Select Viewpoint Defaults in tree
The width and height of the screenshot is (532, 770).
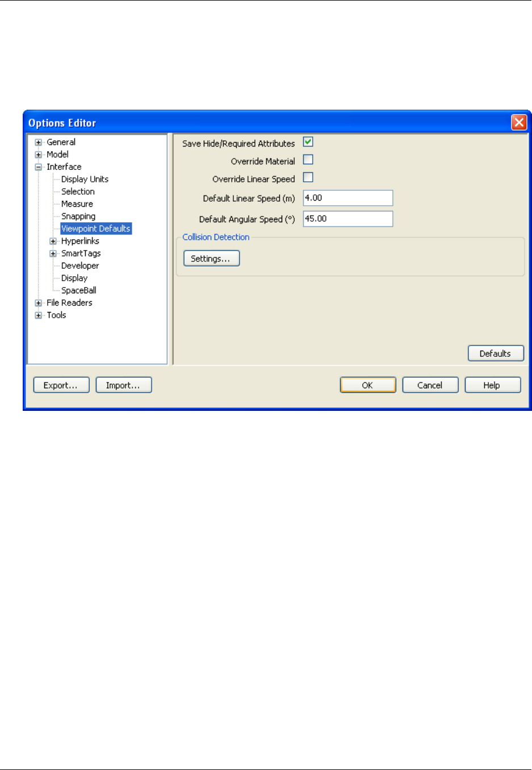[x=96, y=228]
